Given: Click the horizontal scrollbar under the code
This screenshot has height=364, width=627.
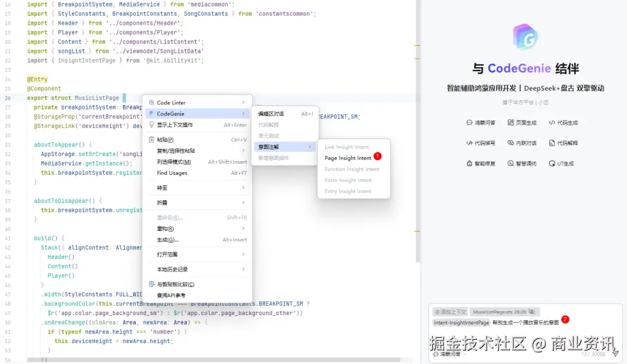Looking at the screenshot, I should (214, 359).
